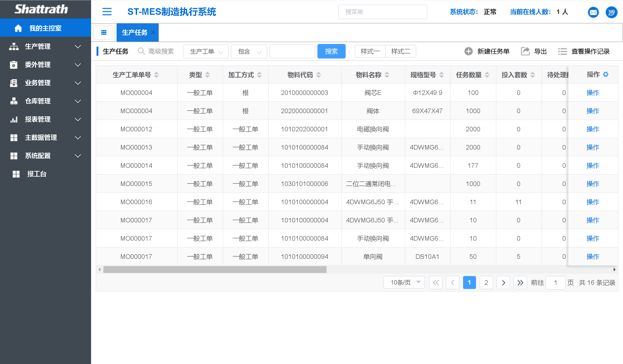Image resolution: width=623 pixels, height=364 pixels.
Task: Click 操作 link for MO000012 row
Action: pyautogui.click(x=592, y=129)
